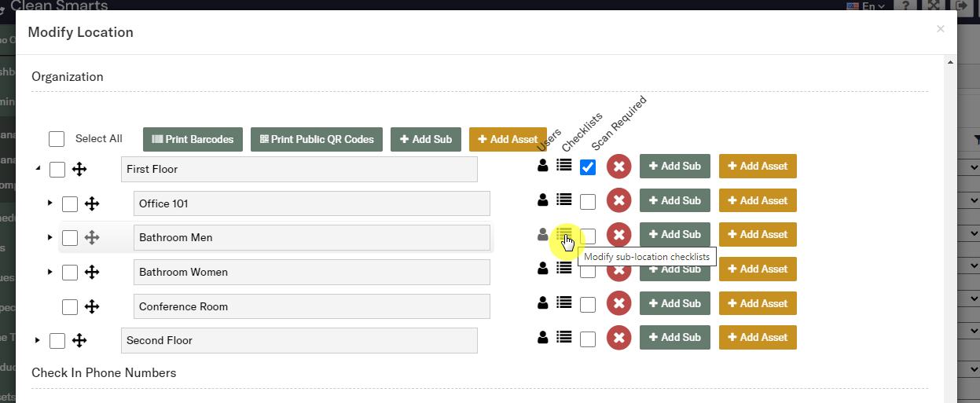
Task: Click drag-move handle for Conference Room
Action: 92,306
